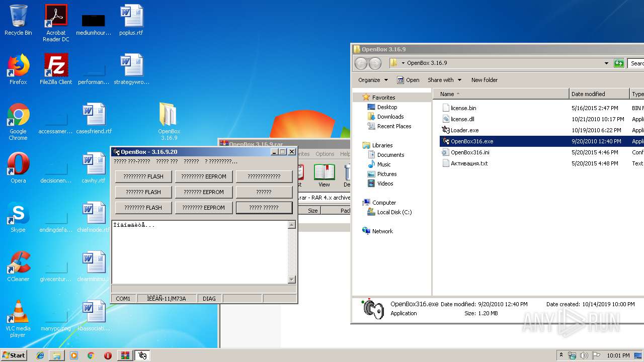Open the Recycle Bin desktop icon
Viewport: 644px width, 362px height.
click(18, 20)
